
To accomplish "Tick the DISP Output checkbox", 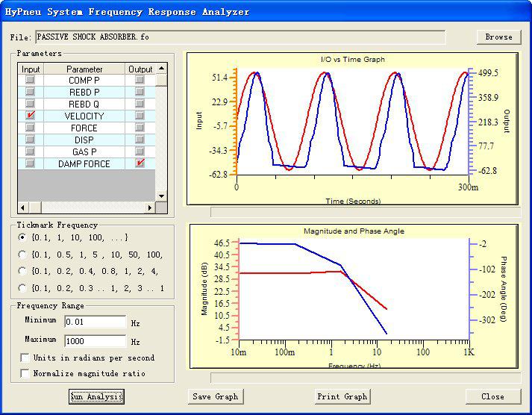I will pos(140,140).
